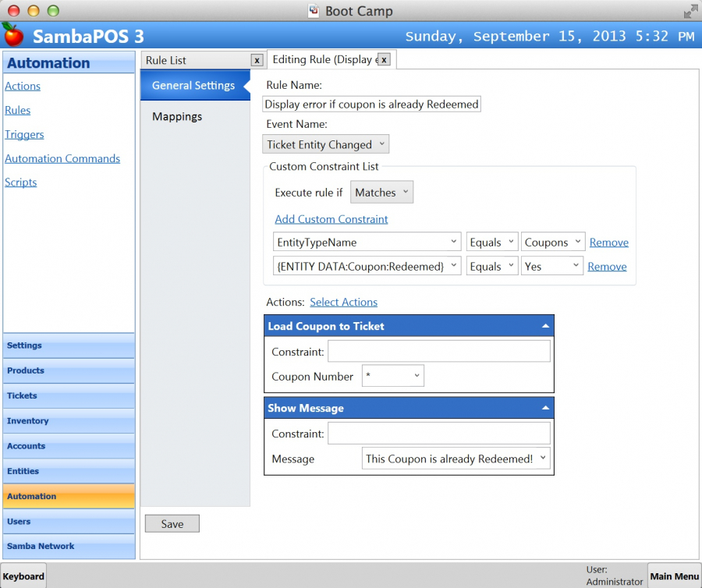The image size is (702, 588).
Task: Remove the Coupon Redeemed constraint
Action: coord(607,267)
